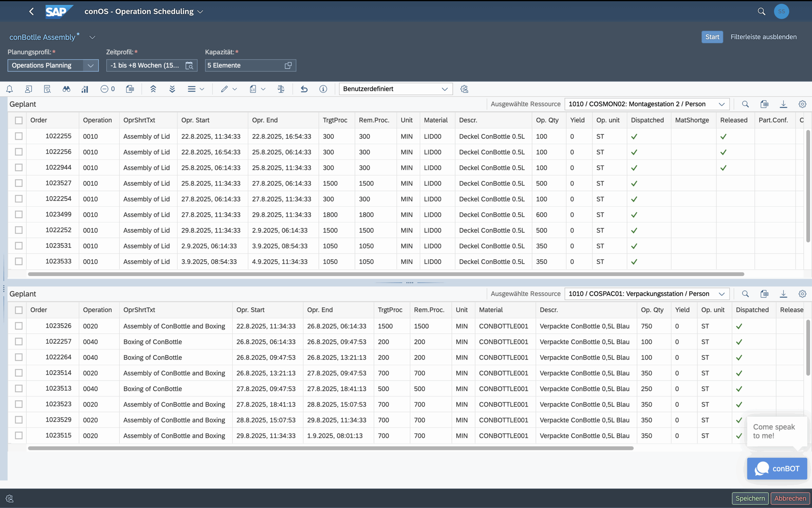Image resolution: width=812 pixels, height=508 pixels.
Task: Click the balance scales icon in the toolbar
Action: click(x=281, y=89)
